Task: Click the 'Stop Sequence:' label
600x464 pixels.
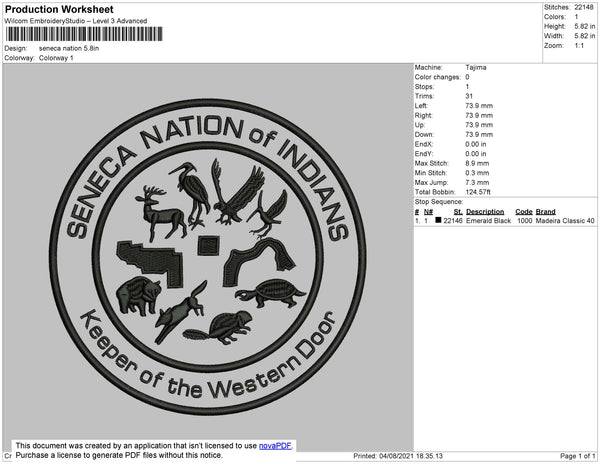Action: (x=439, y=202)
